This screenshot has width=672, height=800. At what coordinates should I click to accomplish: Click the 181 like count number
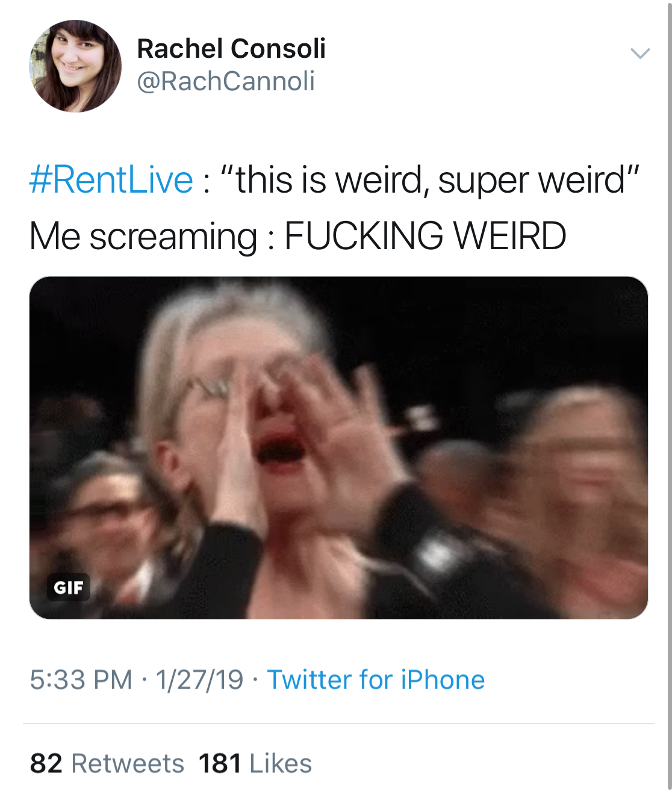[x=220, y=763]
